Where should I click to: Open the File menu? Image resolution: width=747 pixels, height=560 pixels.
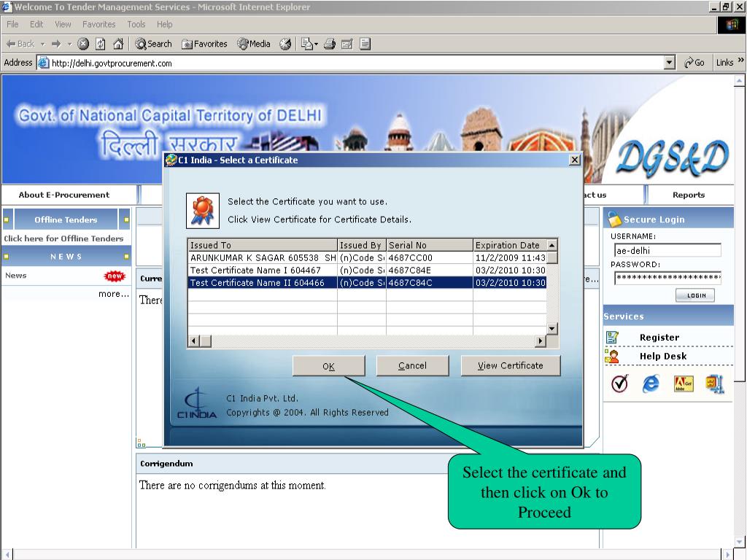click(12, 24)
